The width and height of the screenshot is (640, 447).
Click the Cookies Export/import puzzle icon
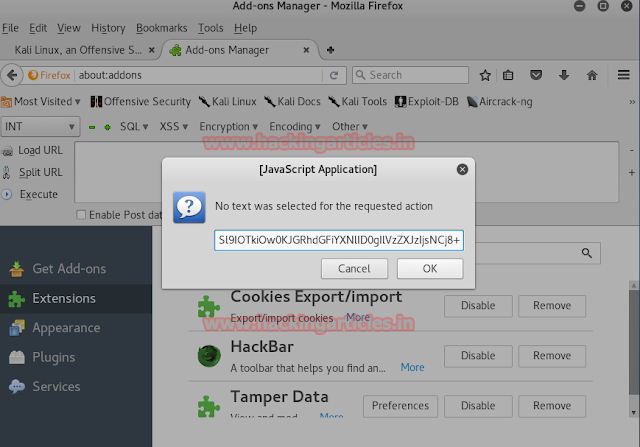pos(209,306)
